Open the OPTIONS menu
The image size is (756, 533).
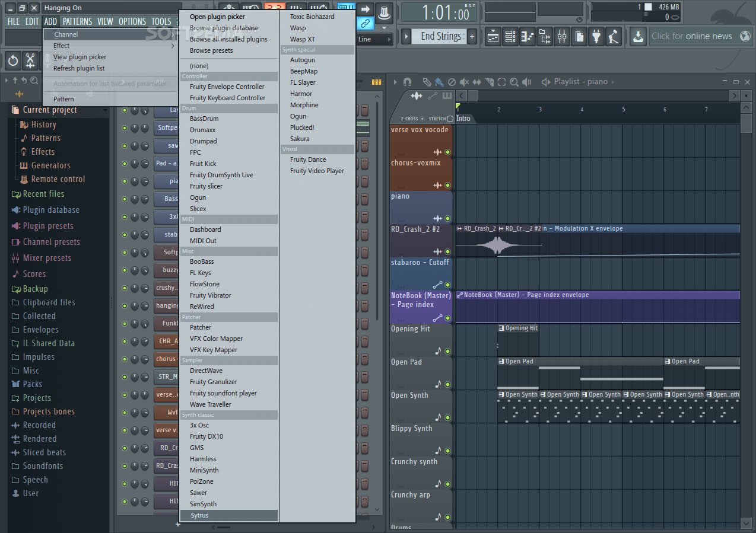pyautogui.click(x=132, y=21)
